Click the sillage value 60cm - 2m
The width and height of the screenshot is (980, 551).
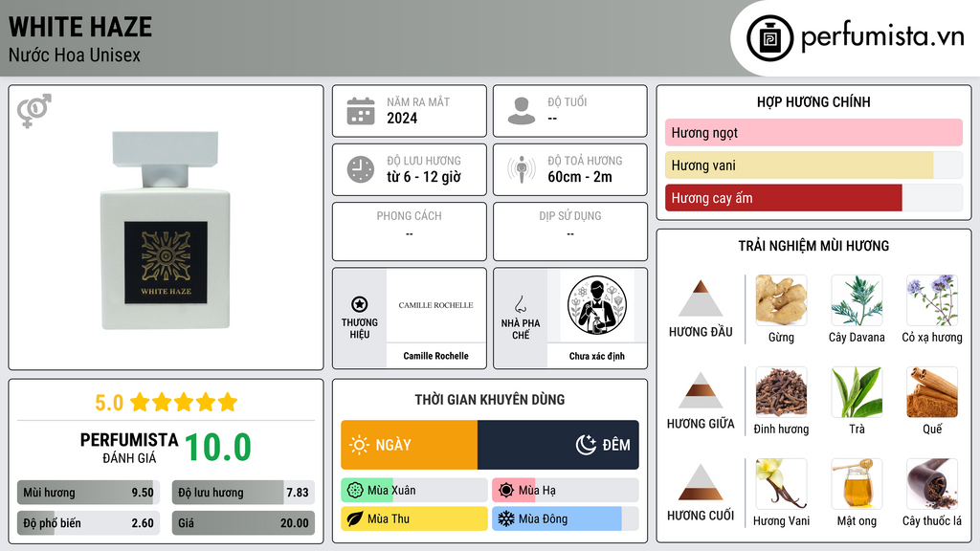pos(579,177)
